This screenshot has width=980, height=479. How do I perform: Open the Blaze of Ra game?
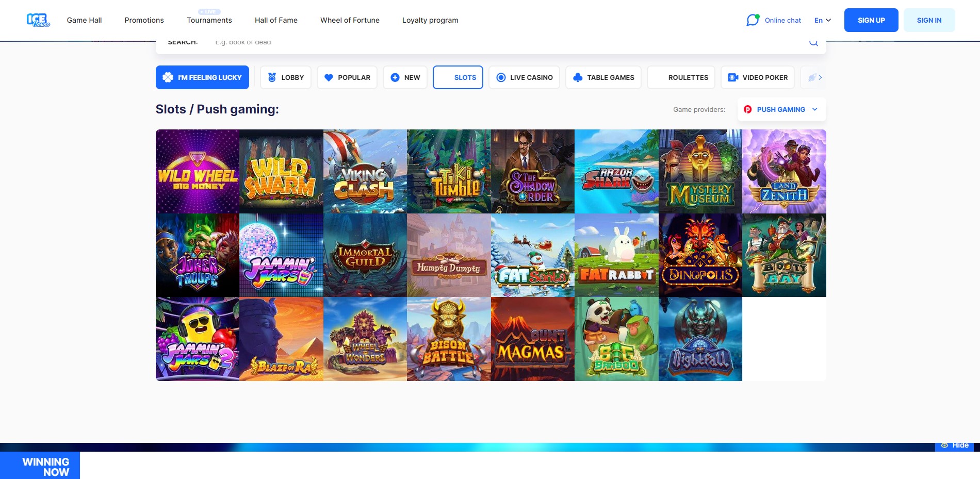(281, 339)
